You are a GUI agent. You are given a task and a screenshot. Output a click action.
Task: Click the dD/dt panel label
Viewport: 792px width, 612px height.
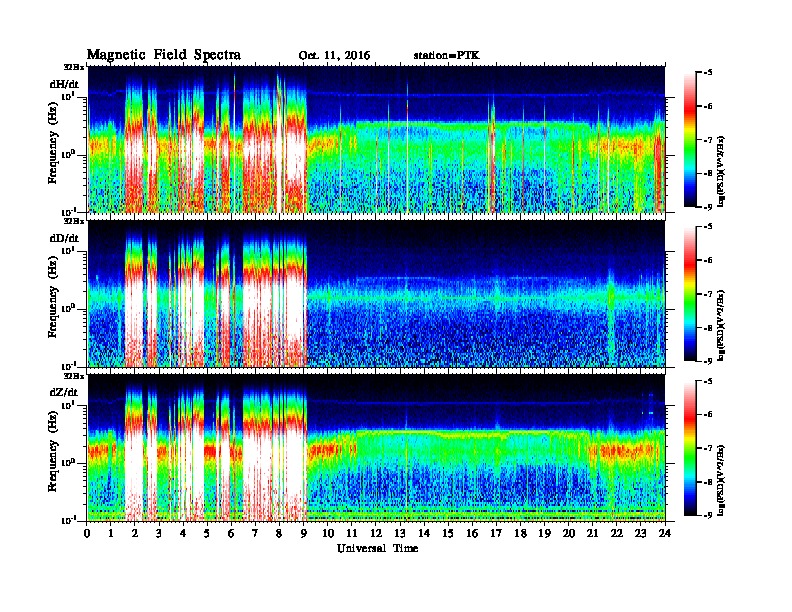click(x=64, y=238)
